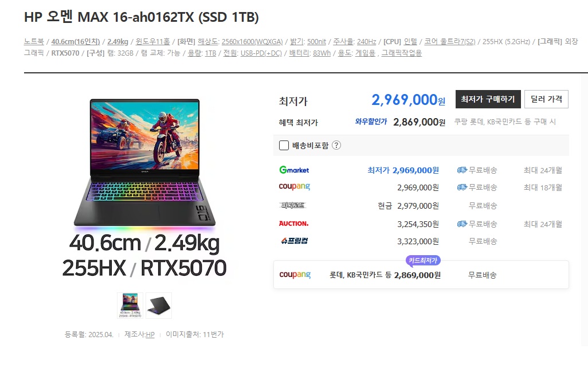This screenshot has height=383, width=588.
Task: Click the free-shipping truck icon on Gmarket row
Action: pos(462,170)
